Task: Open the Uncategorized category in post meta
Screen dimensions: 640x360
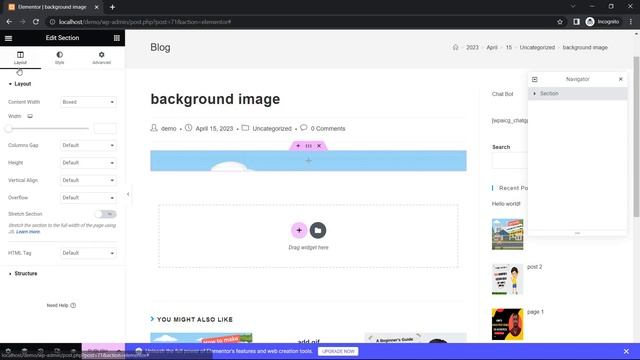Action: (x=272, y=129)
